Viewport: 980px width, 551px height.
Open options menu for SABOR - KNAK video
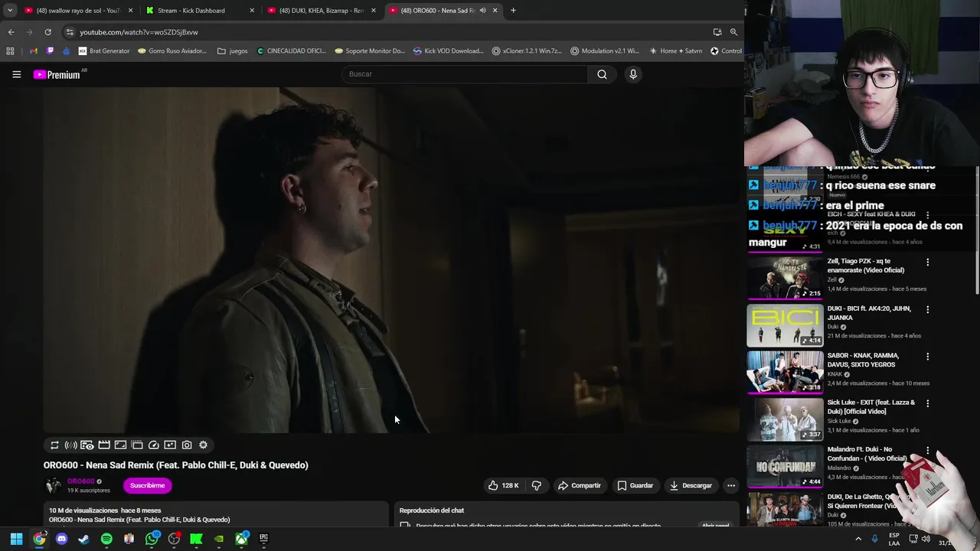(928, 357)
